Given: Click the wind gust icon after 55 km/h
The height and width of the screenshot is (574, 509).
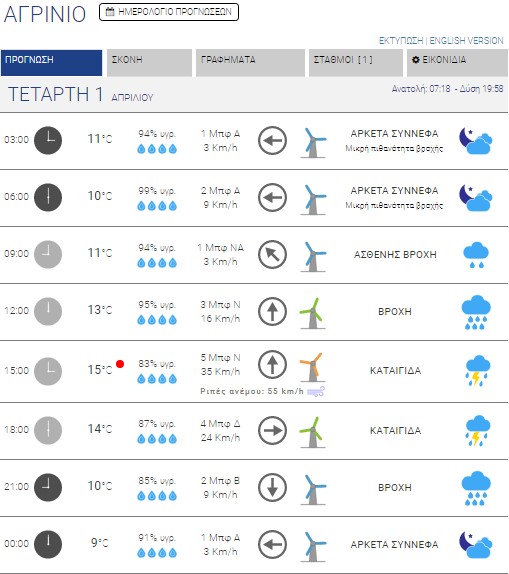Looking at the screenshot, I should [316, 391].
